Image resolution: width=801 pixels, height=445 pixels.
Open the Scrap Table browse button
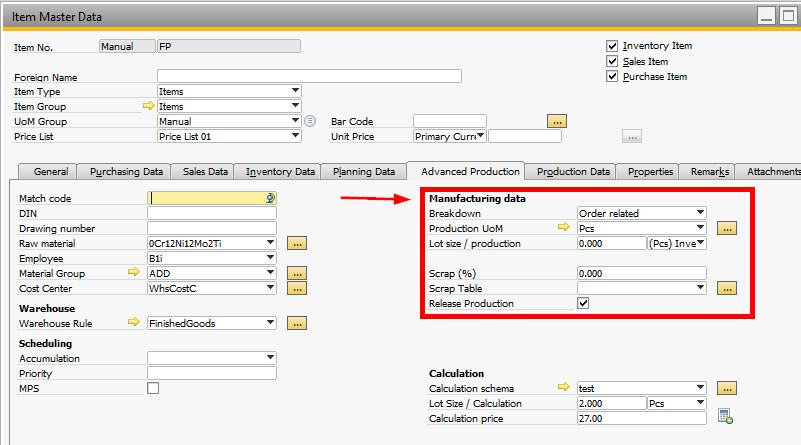[727, 288]
